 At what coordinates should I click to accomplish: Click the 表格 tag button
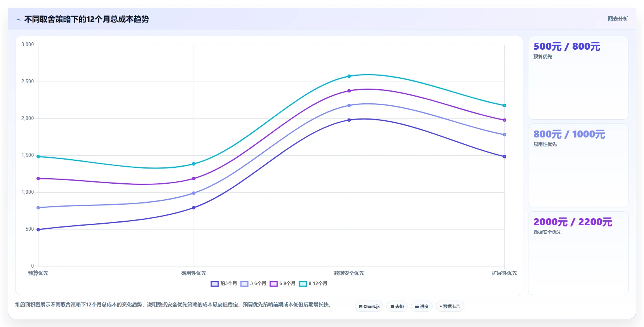[397, 306]
